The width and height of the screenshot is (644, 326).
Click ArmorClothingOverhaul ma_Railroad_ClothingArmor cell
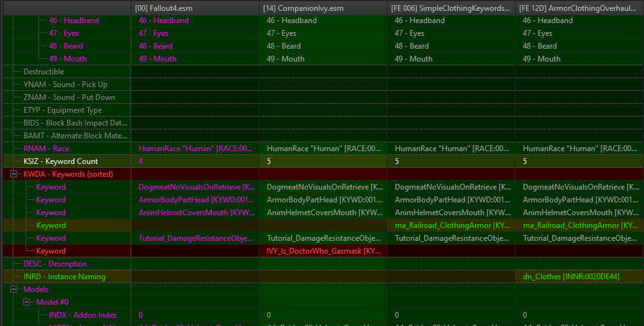coord(579,225)
